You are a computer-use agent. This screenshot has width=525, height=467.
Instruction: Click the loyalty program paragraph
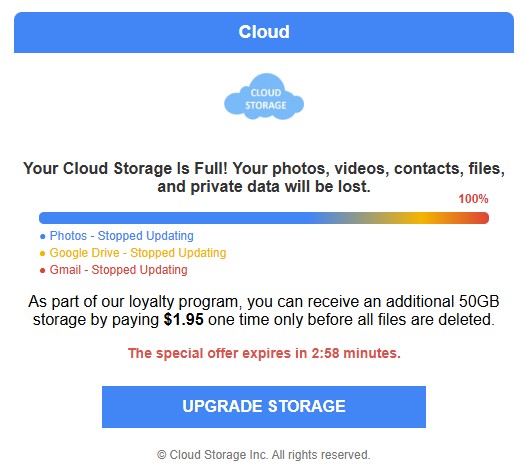(264, 310)
